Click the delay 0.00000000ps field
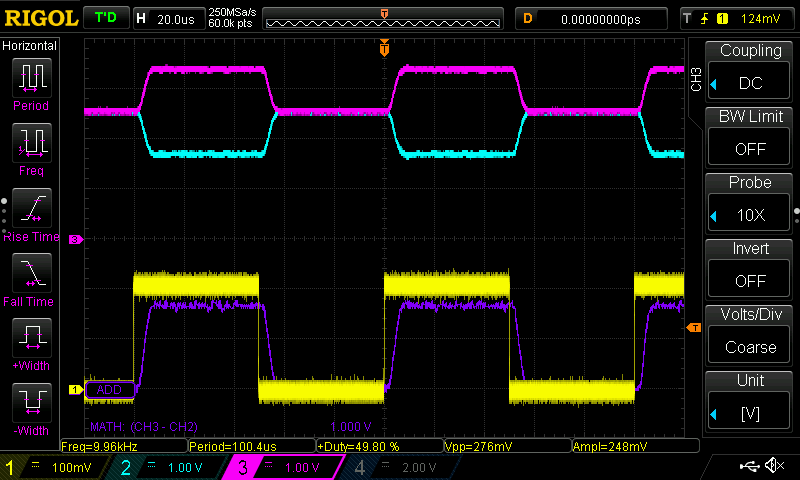800x480 pixels. point(591,19)
